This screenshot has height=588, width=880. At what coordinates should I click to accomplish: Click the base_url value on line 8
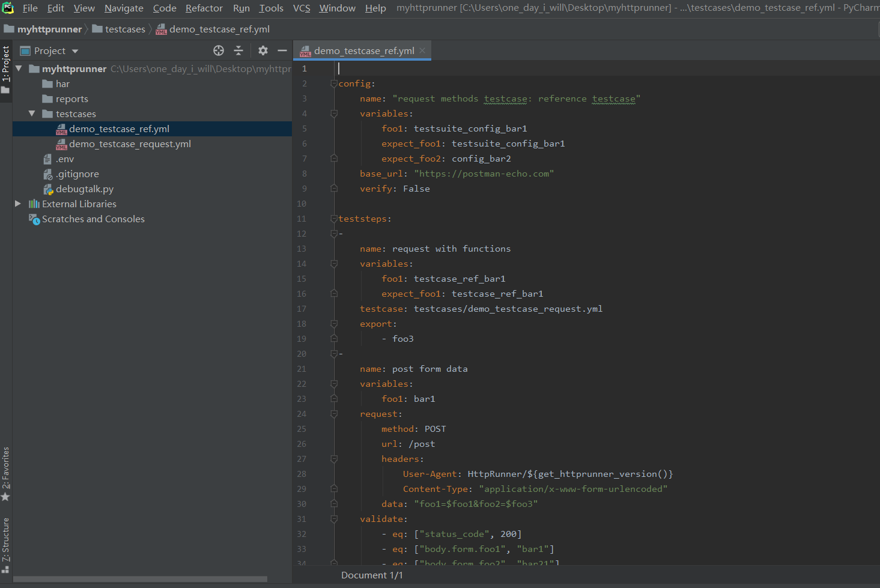(x=484, y=174)
